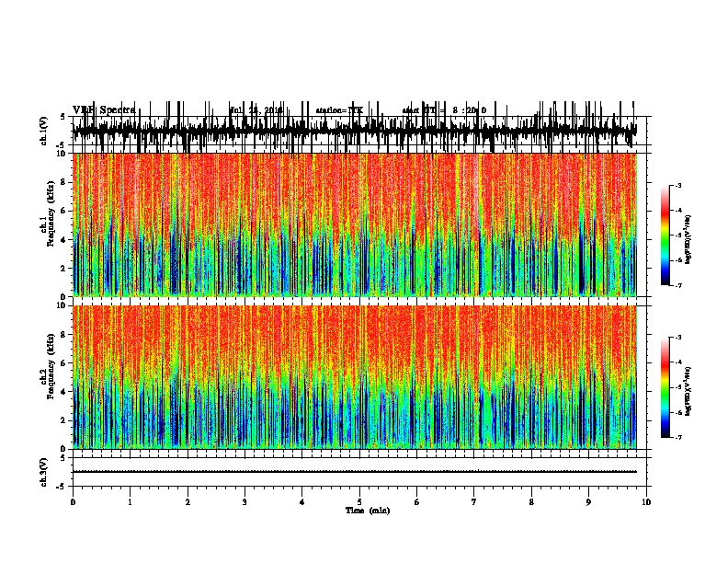Click the ch.1 voltage waveform trace
Image resolution: width=728 pixels, height=563 pixels.
coord(354,131)
